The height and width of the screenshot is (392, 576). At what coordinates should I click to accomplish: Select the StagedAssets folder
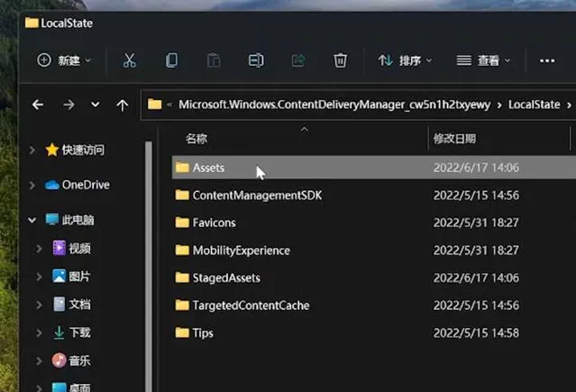[x=374, y=278]
